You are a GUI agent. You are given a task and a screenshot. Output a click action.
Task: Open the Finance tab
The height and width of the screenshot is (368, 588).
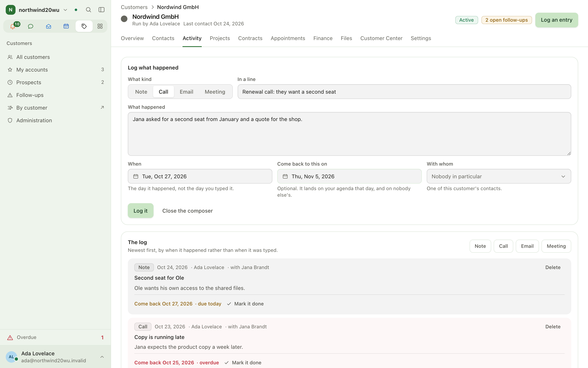pos(323,38)
